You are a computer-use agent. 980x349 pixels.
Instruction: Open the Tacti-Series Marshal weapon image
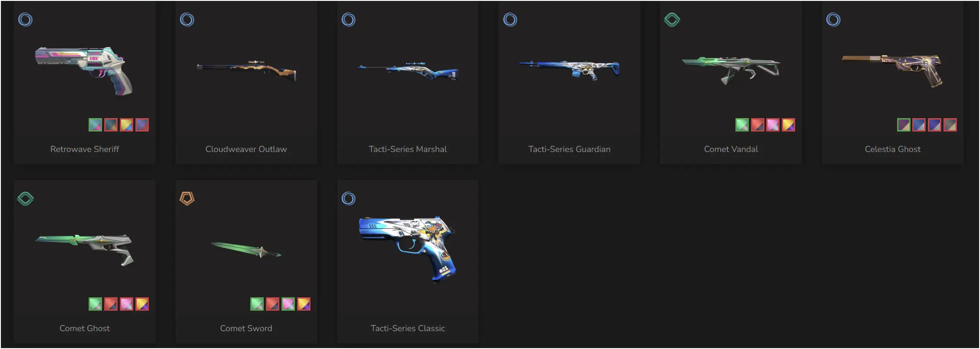408,70
